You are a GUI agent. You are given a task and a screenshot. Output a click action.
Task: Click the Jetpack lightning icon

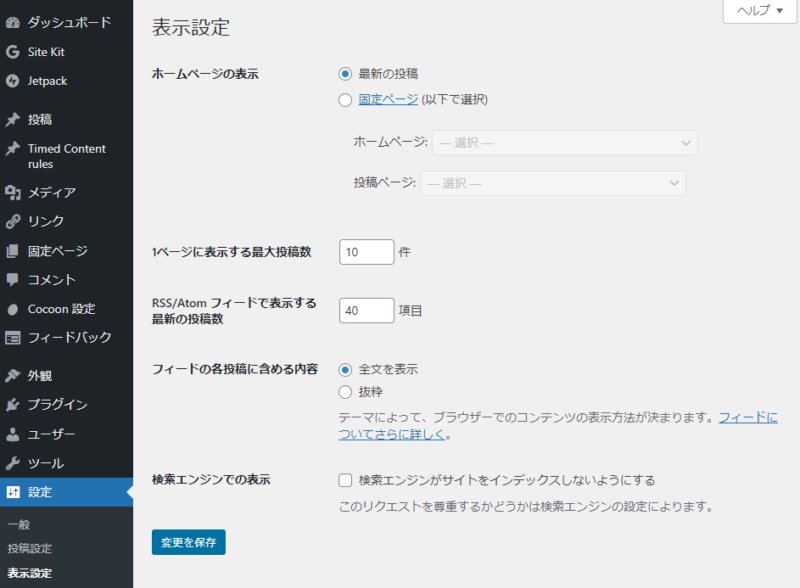pyautogui.click(x=13, y=81)
